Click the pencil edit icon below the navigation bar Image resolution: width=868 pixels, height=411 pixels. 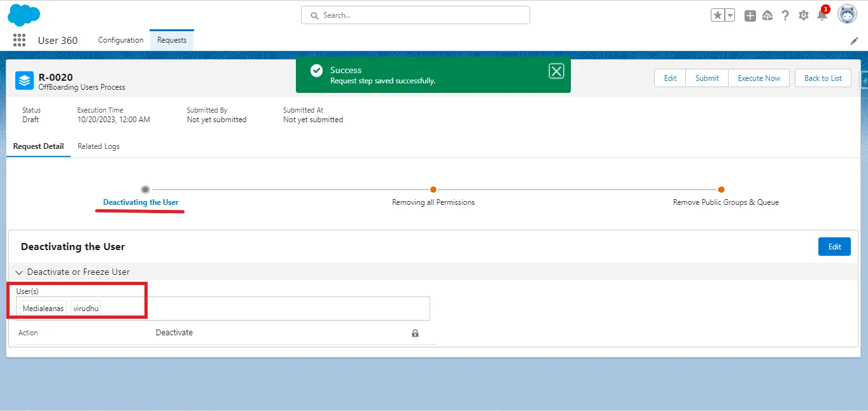tap(855, 40)
